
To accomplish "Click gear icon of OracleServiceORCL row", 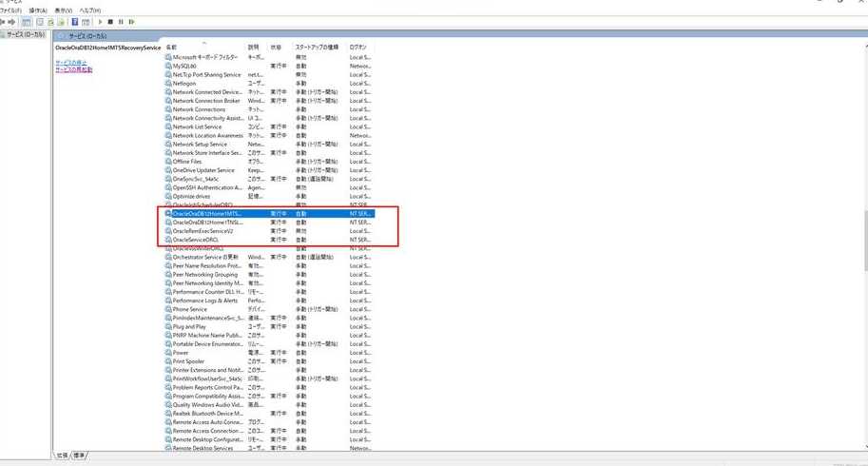I will [168, 240].
